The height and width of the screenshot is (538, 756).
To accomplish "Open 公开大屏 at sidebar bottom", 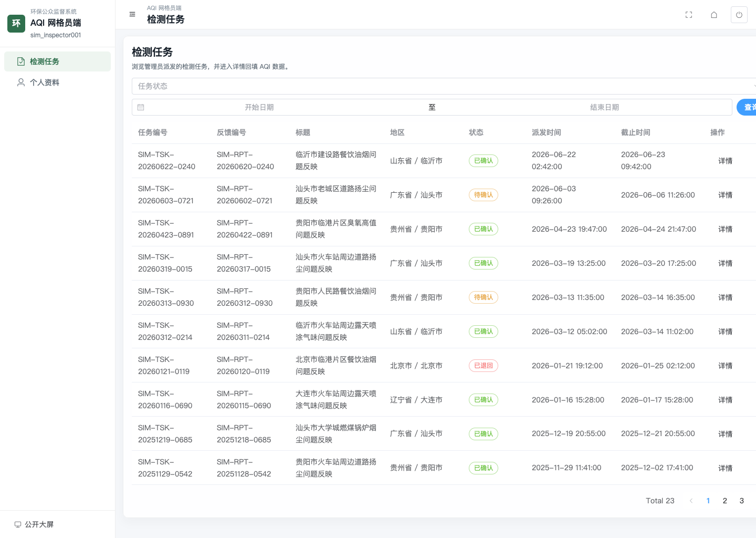I will tap(34, 524).
